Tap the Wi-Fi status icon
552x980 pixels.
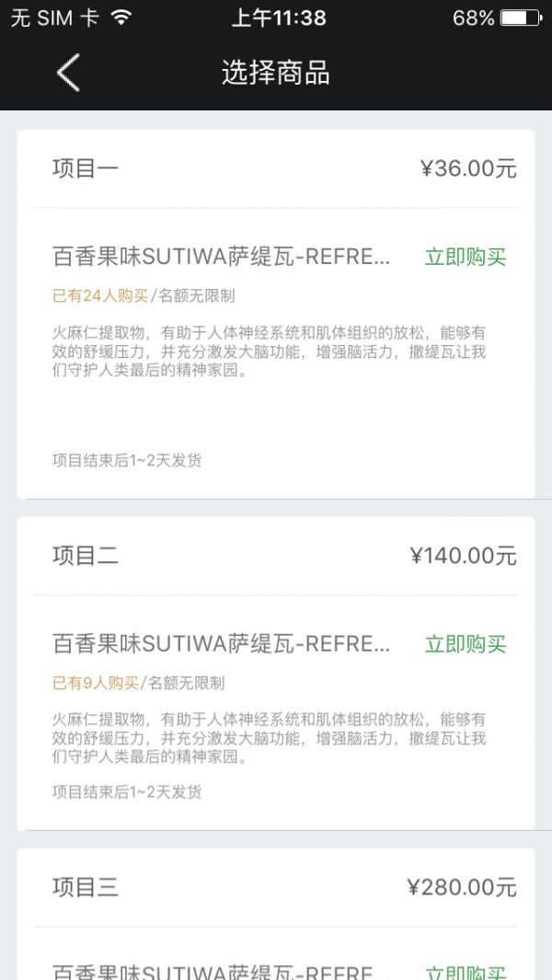click(x=121, y=17)
